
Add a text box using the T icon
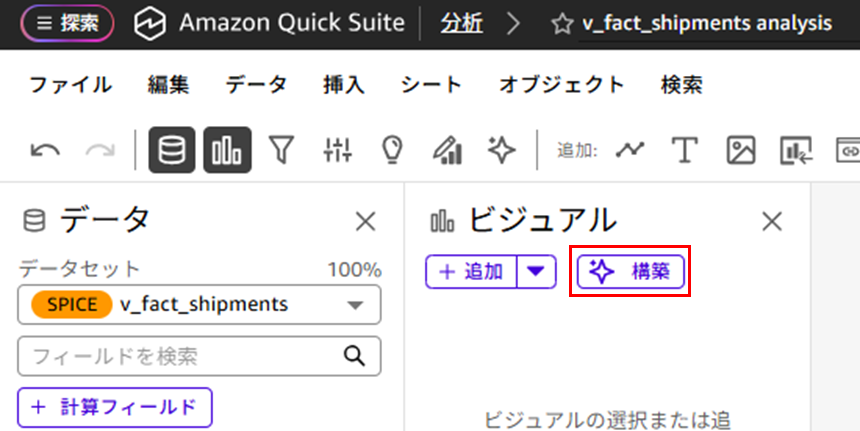684,150
